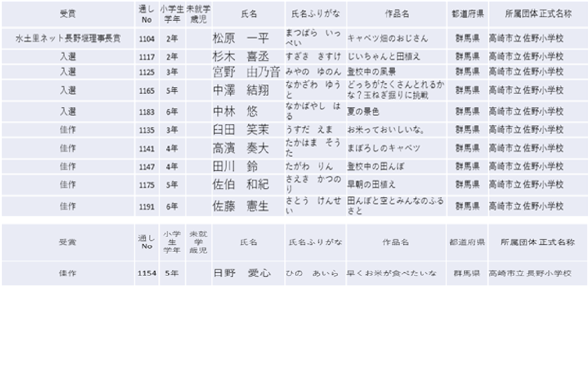Viewport: 588px width, 365px height.
Task: Click entry number 1117
Action: click(147, 57)
